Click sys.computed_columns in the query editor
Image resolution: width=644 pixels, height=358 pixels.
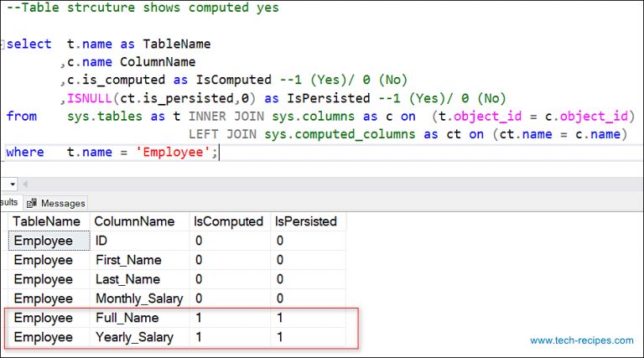point(340,135)
